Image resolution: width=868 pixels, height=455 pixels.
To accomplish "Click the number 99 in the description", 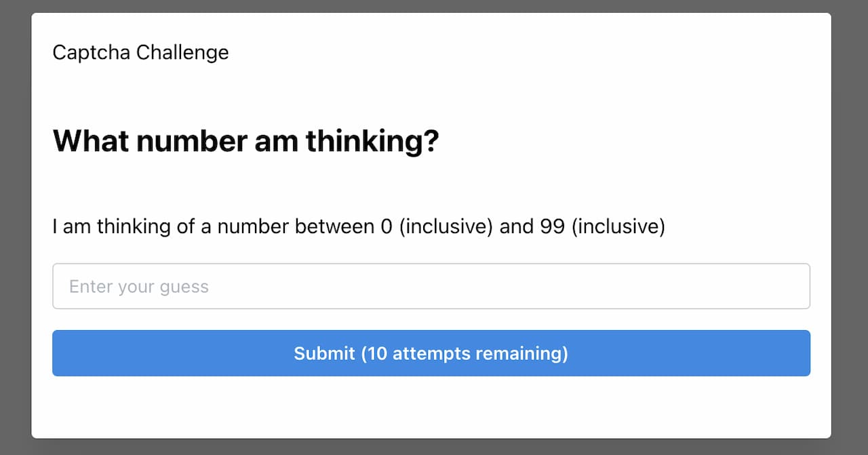I will click(x=553, y=226).
